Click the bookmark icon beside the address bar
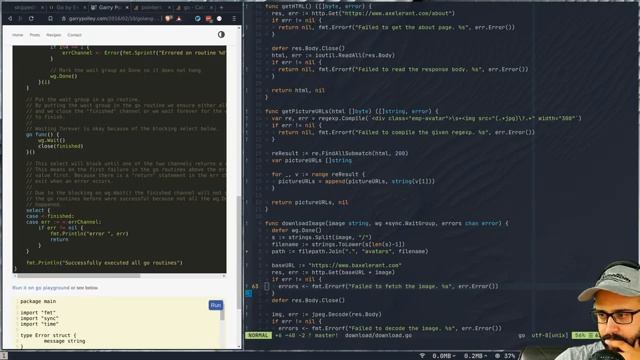This screenshot has width=640, height=360. 50,19
